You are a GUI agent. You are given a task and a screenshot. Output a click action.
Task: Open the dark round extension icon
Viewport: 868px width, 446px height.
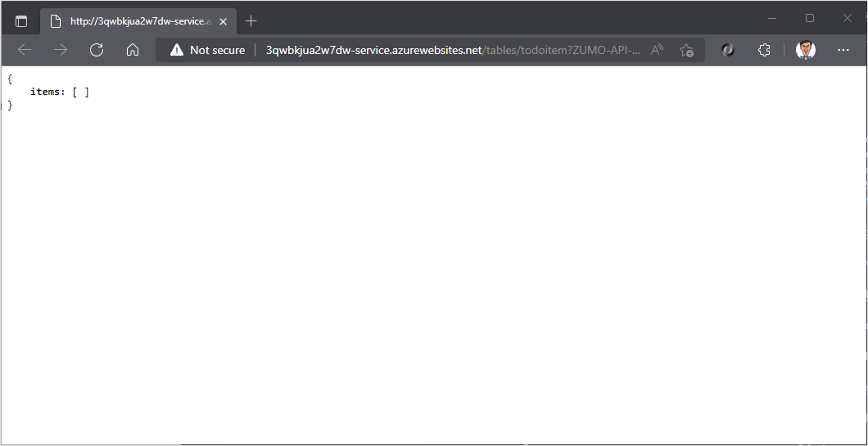pos(728,51)
